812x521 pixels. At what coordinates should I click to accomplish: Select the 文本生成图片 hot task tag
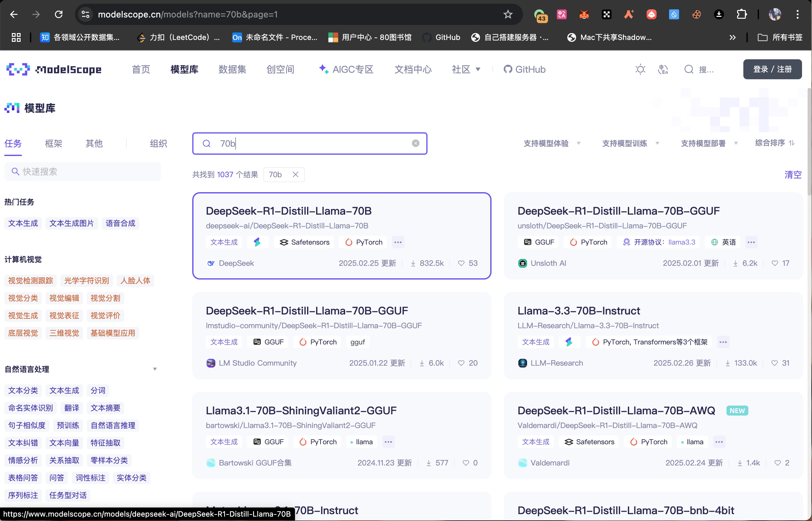71,223
